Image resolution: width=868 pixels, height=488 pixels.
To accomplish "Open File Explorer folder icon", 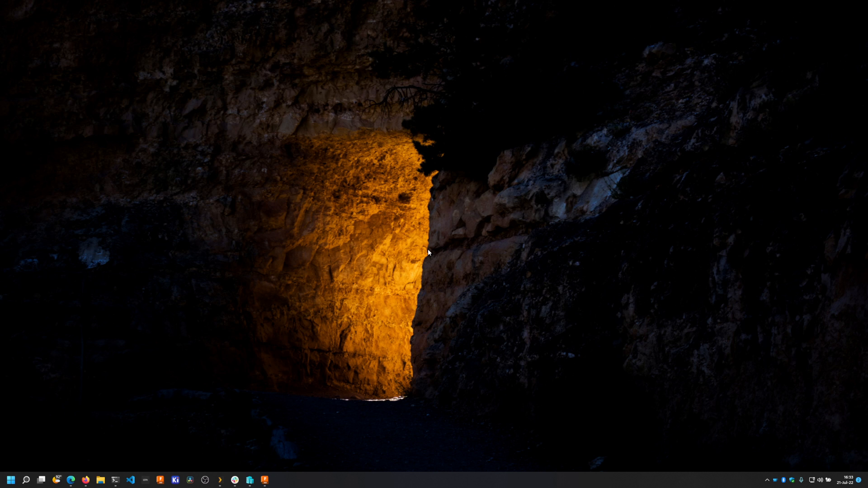I will [100, 480].
